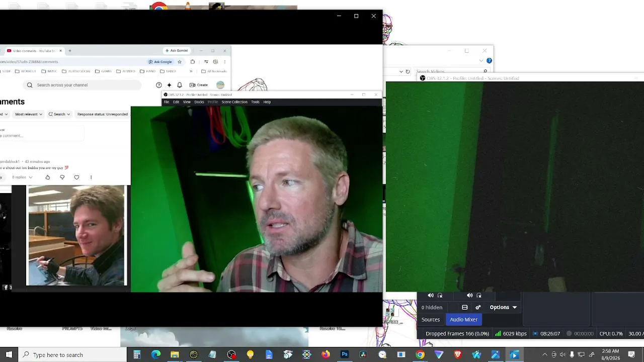Viewport: 644px width, 362px height.
Task: Open the Edit menu in OBS
Action: 176,102
